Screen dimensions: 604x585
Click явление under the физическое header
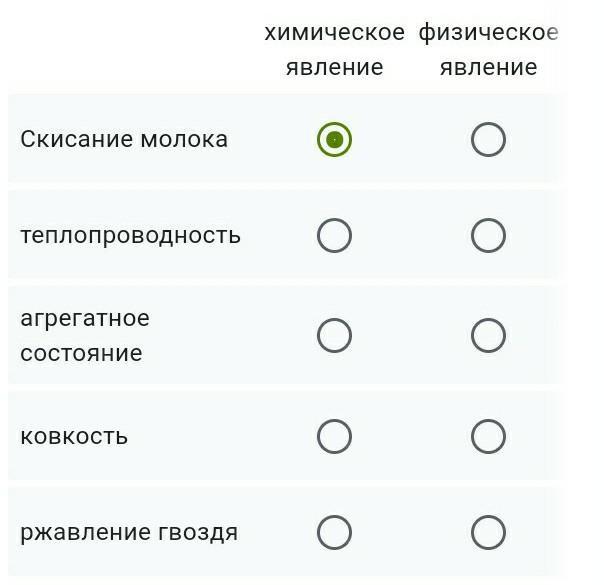click(488, 67)
